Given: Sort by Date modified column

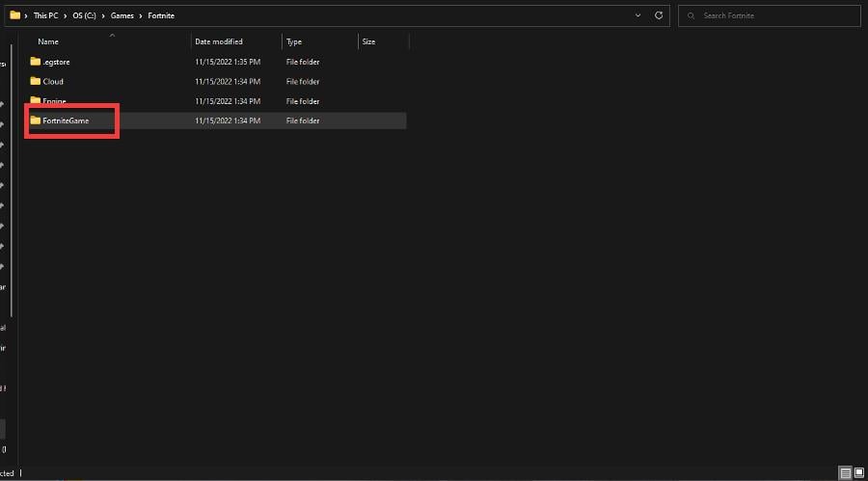Looking at the screenshot, I should point(219,41).
